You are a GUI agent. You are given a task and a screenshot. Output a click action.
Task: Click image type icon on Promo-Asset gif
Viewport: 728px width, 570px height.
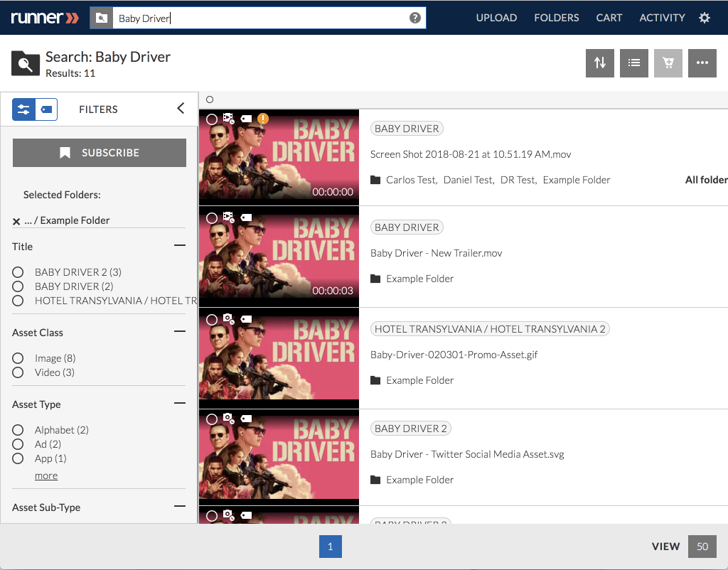coord(228,318)
